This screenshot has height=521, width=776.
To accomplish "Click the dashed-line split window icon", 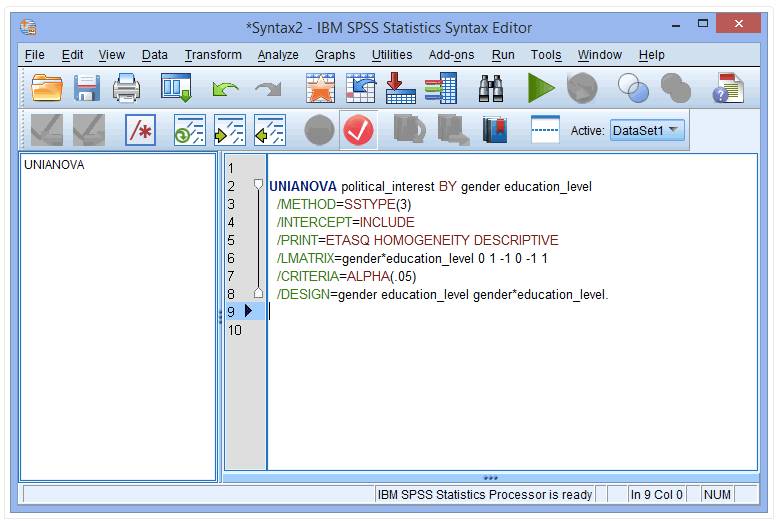I will click(545, 130).
